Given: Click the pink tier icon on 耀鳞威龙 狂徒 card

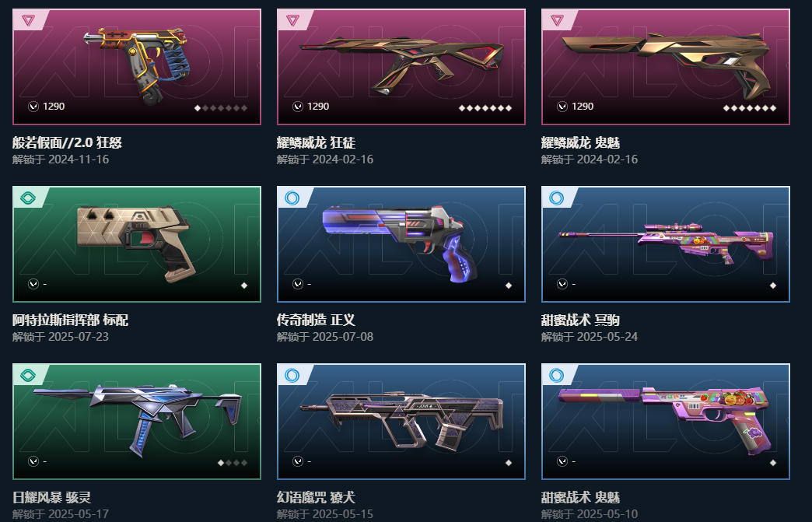Looking at the screenshot, I should click(292, 20).
